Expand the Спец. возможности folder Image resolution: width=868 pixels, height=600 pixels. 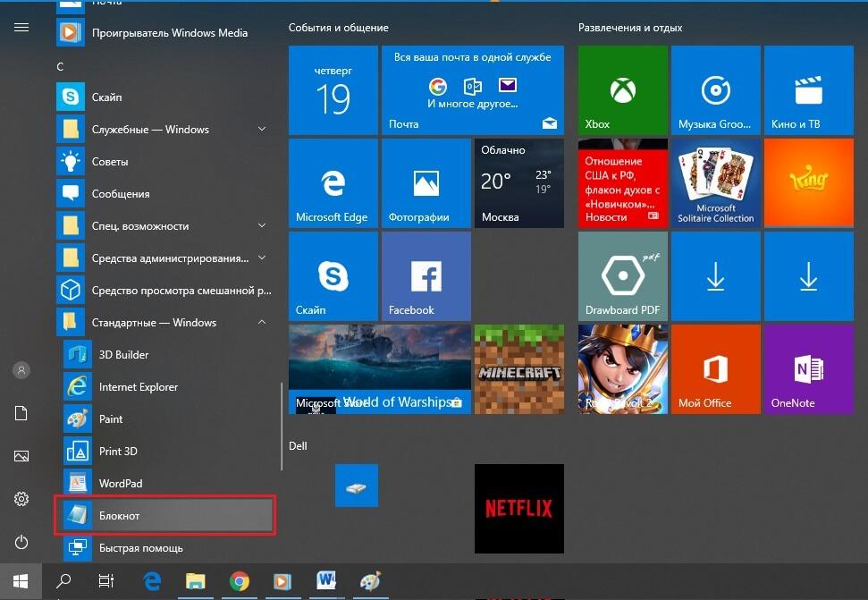click(164, 226)
